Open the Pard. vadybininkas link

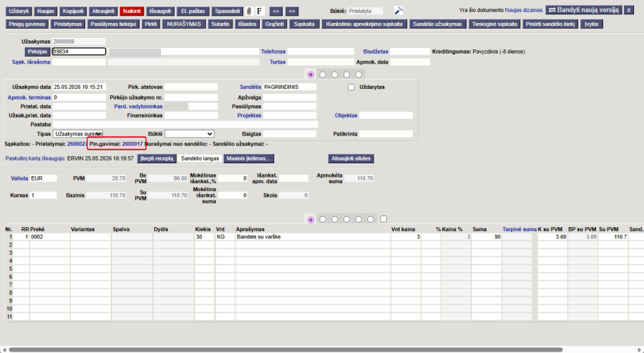[x=138, y=107]
